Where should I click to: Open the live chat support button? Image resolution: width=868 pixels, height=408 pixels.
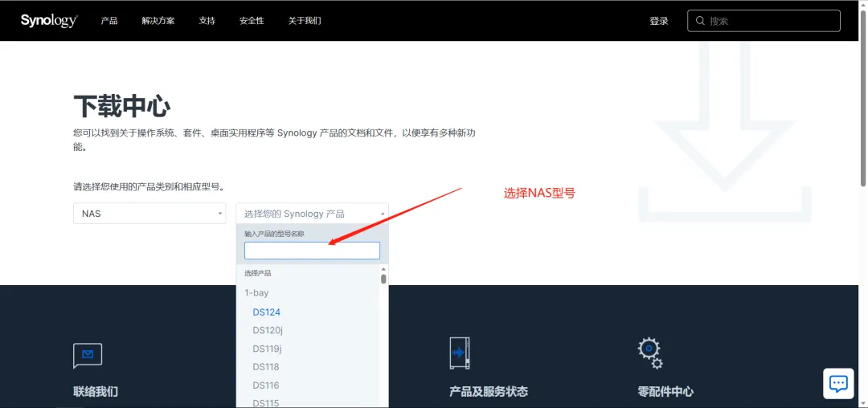click(838, 383)
